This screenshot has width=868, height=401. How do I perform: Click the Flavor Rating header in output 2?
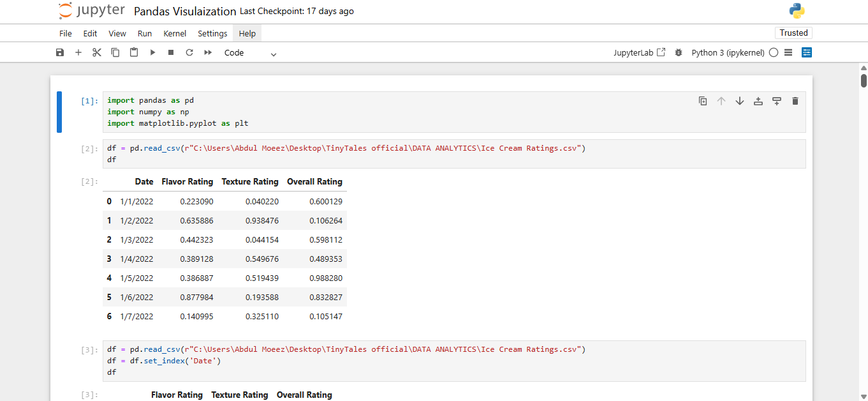(x=188, y=181)
